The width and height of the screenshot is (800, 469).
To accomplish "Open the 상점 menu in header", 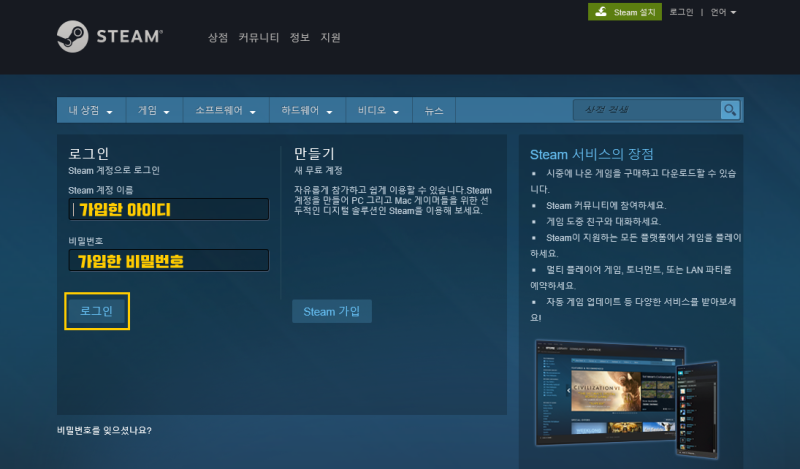I will pos(218,37).
